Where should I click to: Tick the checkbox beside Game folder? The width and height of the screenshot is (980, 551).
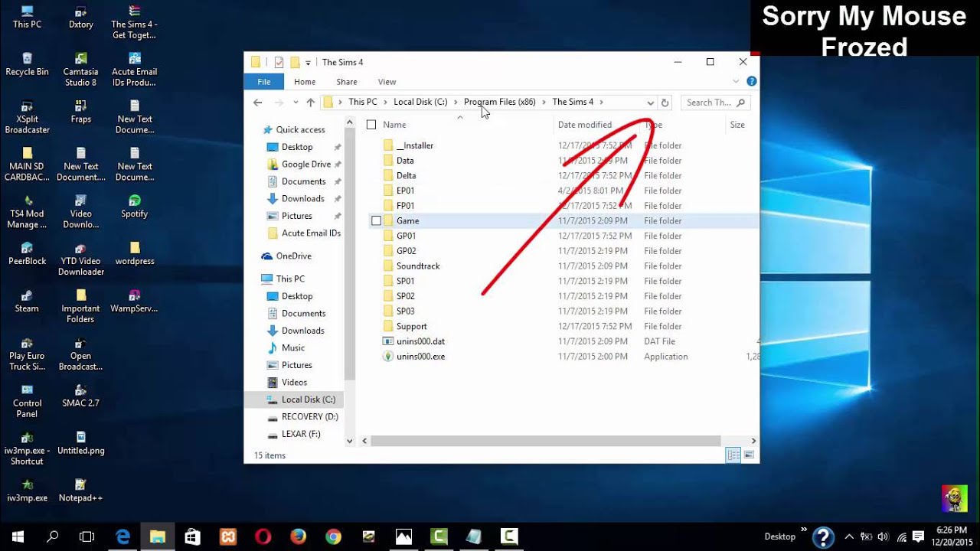(x=376, y=220)
